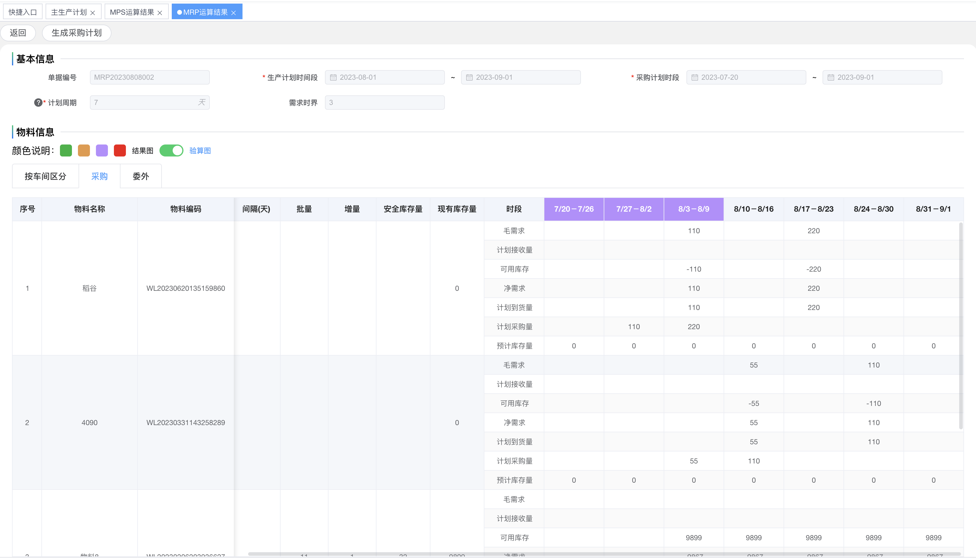
Task: Click the 物料名称 column header
Action: click(90, 209)
